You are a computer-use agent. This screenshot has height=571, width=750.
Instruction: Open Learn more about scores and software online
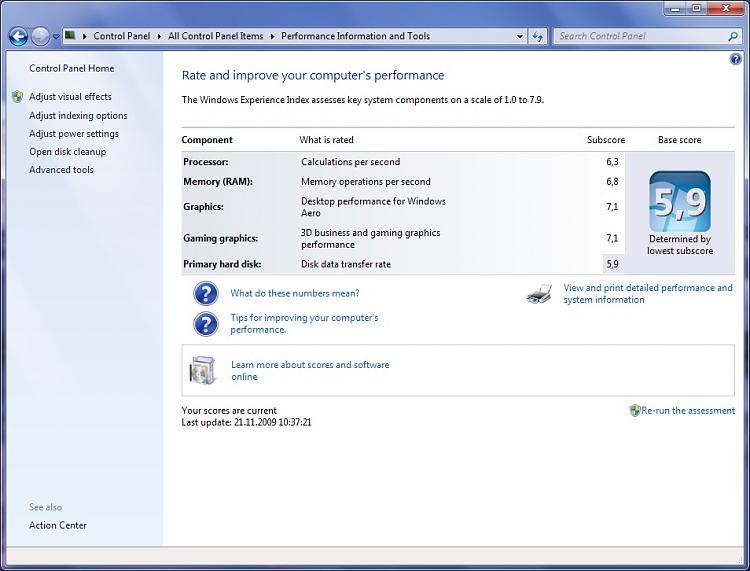click(x=310, y=371)
